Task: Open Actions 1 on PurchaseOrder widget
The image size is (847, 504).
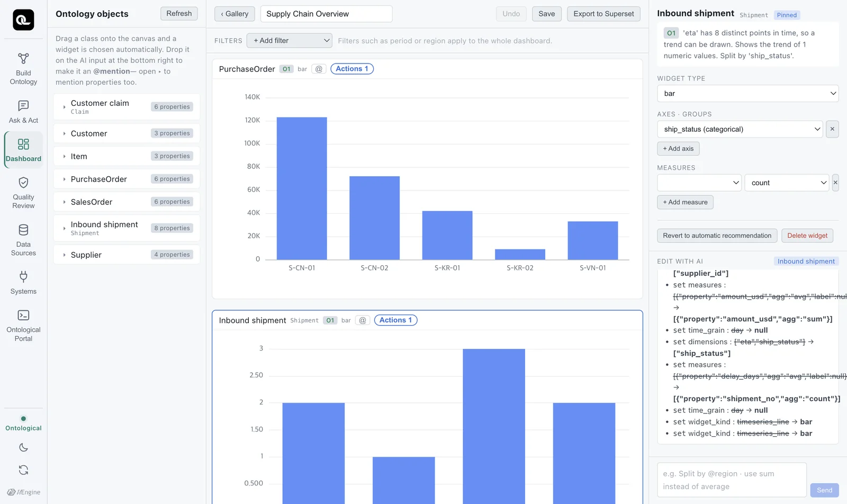Action: pyautogui.click(x=352, y=69)
